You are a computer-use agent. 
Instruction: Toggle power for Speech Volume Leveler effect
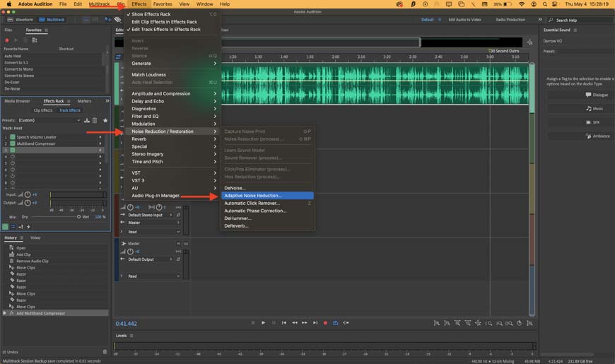13,137
